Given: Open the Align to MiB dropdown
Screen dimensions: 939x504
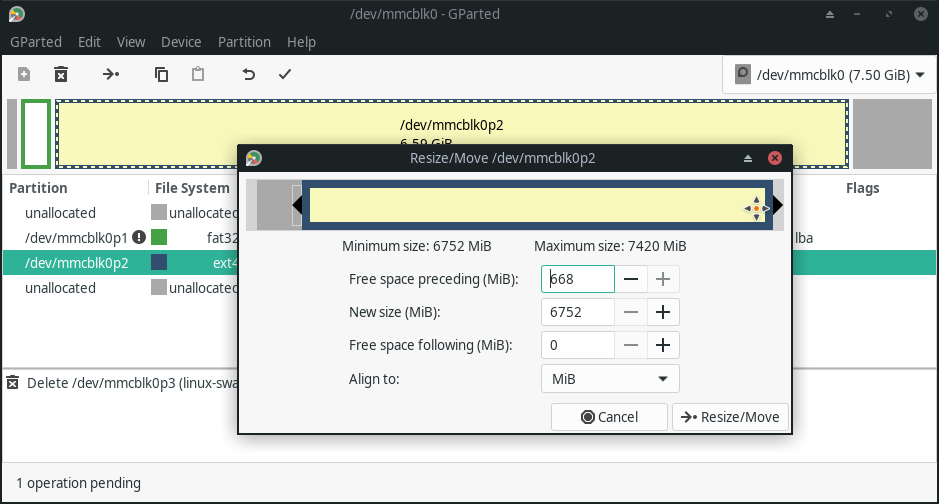Looking at the screenshot, I should pos(610,379).
